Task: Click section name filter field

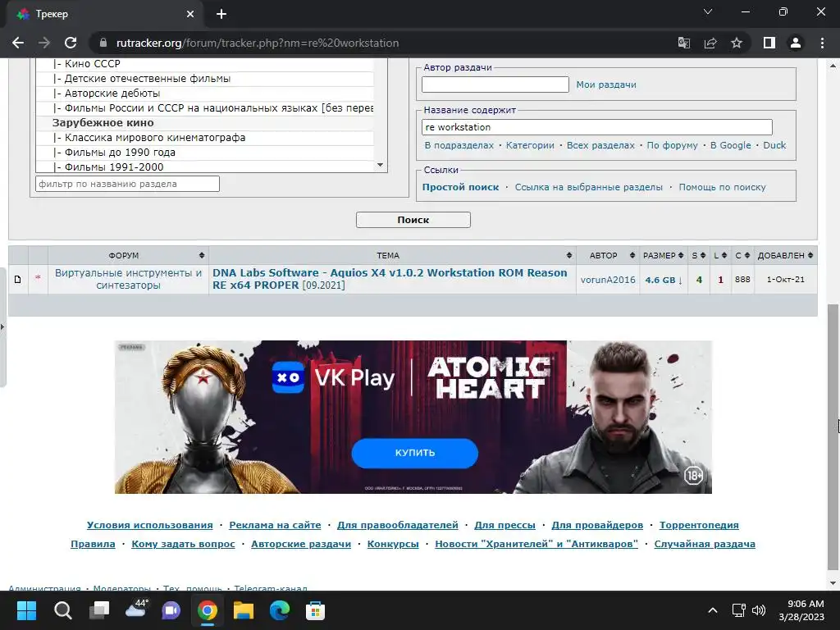Action: [x=127, y=184]
